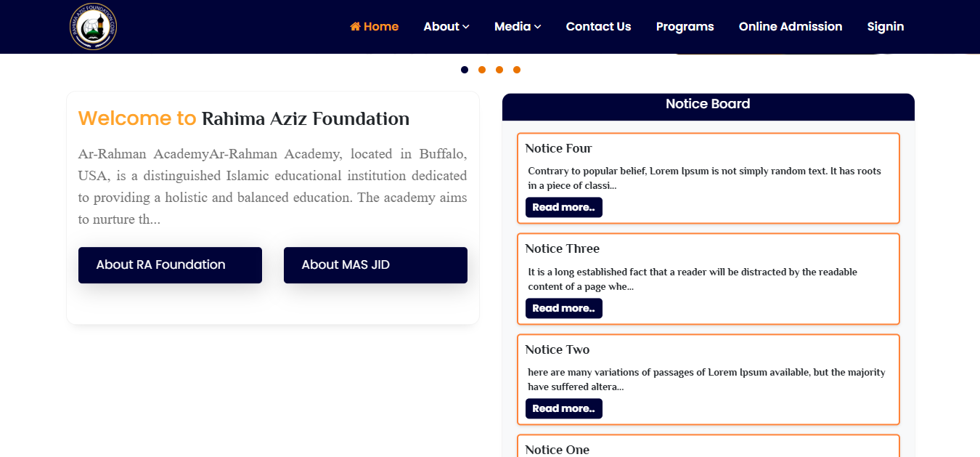Open the Online Admission page
Viewport: 980px width, 457px height.
(791, 26)
